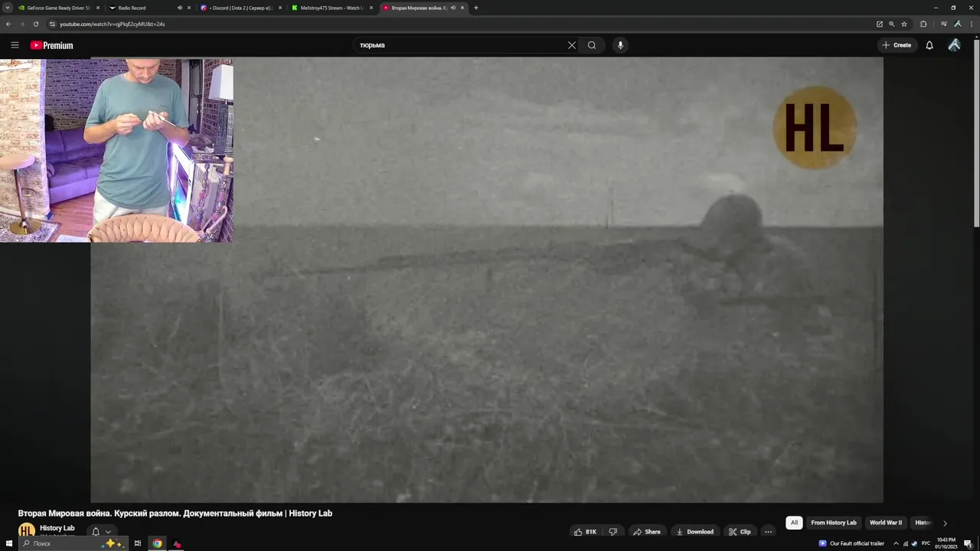Open Chrome extensions puzzle icon
Image resolution: width=980 pixels, height=551 pixels.
(923, 24)
